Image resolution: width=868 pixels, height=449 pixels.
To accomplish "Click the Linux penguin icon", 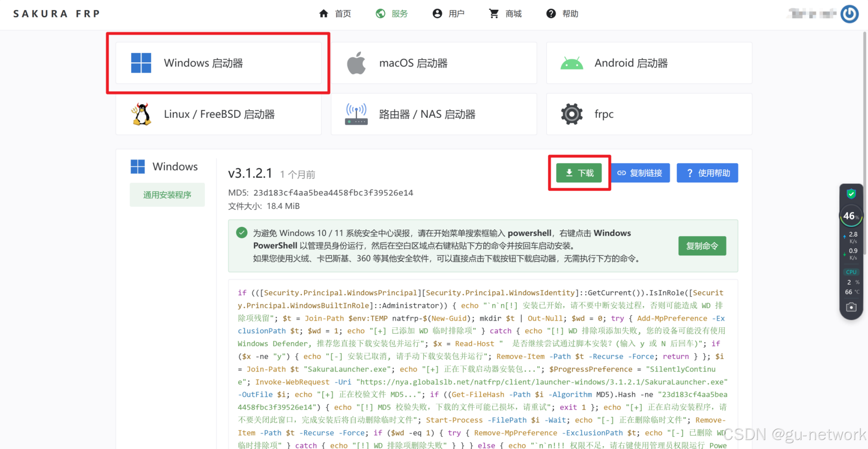I will (x=141, y=114).
